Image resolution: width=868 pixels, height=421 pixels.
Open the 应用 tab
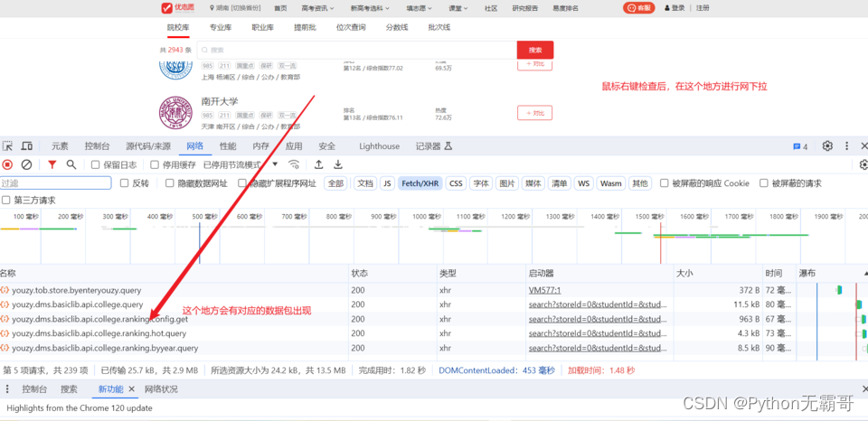[x=294, y=146]
